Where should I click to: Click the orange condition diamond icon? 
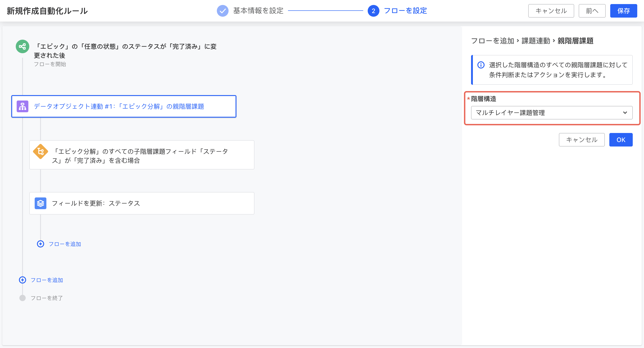pyautogui.click(x=40, y=152)
